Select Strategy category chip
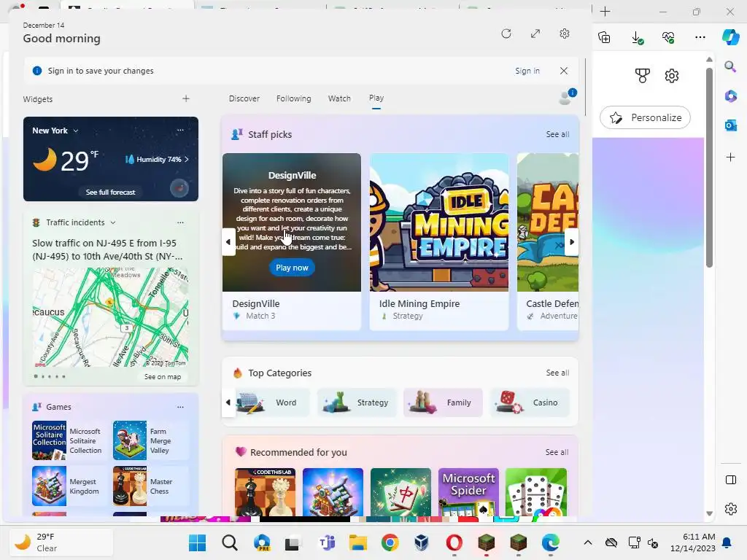Viewport: 747px width, 560px height. (356, 402)
